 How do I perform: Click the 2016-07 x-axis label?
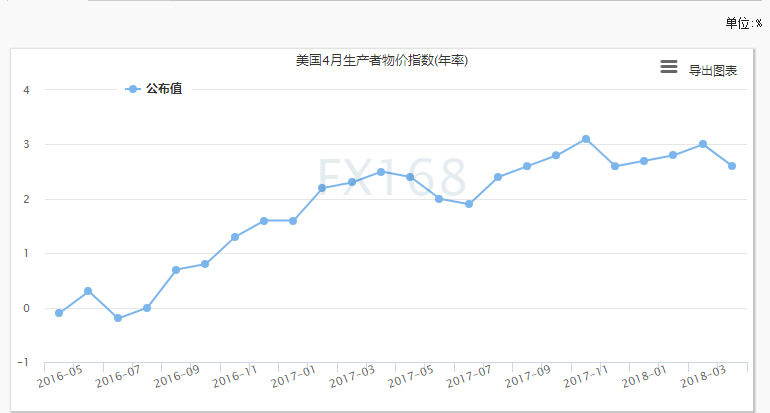tap(118, 377)
